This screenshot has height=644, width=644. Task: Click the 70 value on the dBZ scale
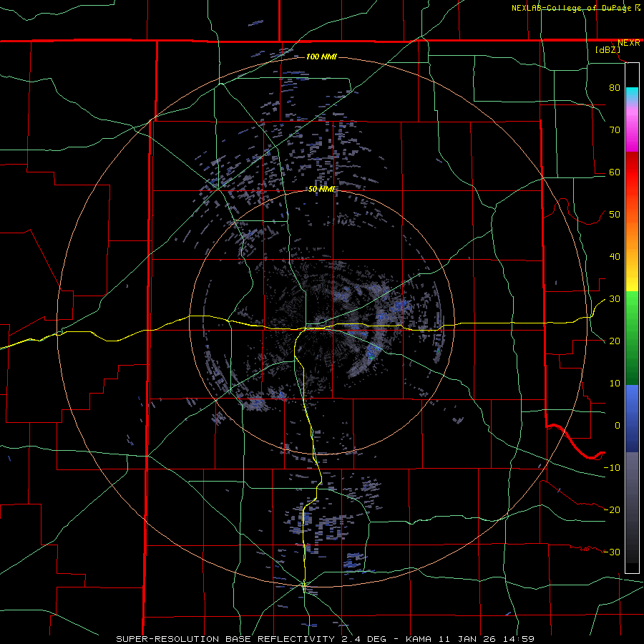click(x=615, y=130)
